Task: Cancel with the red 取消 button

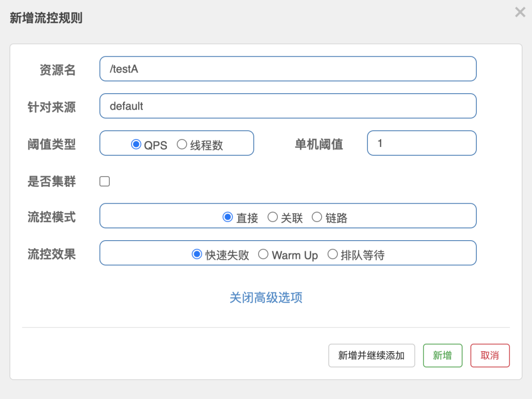Action: coord(490,356)
